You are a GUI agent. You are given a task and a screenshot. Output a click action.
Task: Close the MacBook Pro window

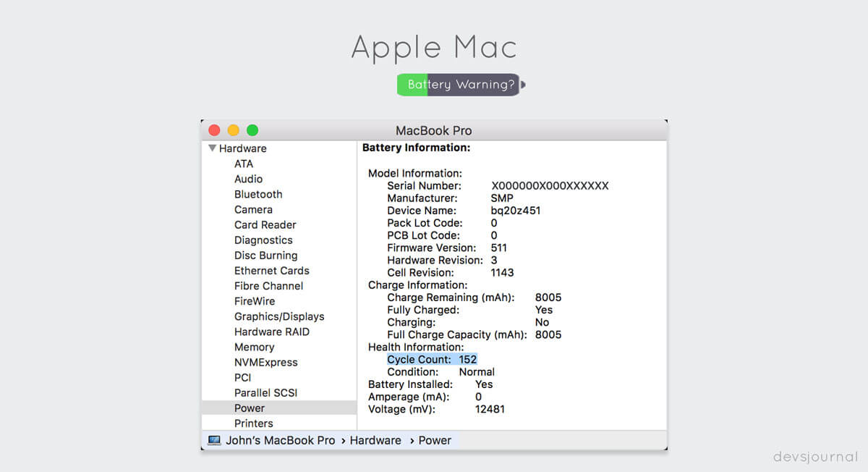coord(214,130)
